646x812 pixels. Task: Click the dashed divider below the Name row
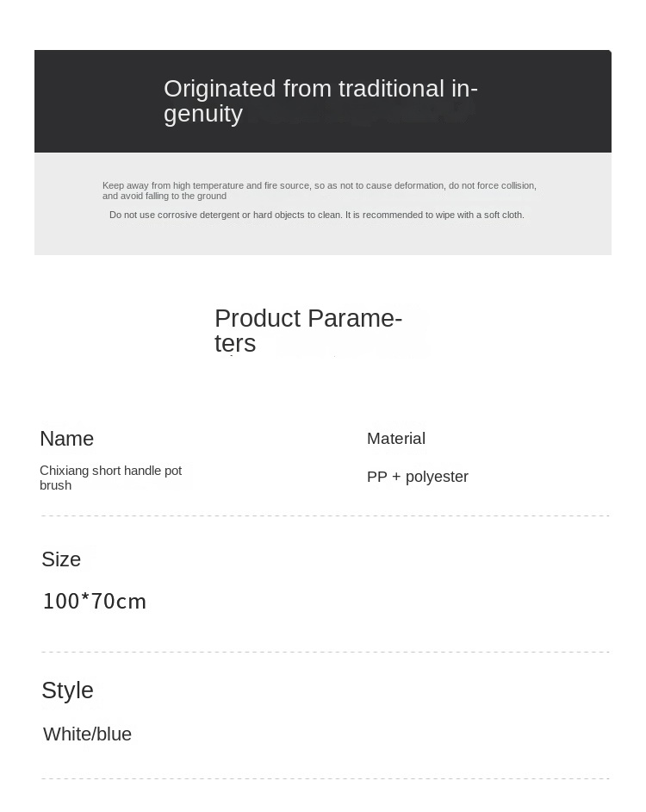[325, 515]
